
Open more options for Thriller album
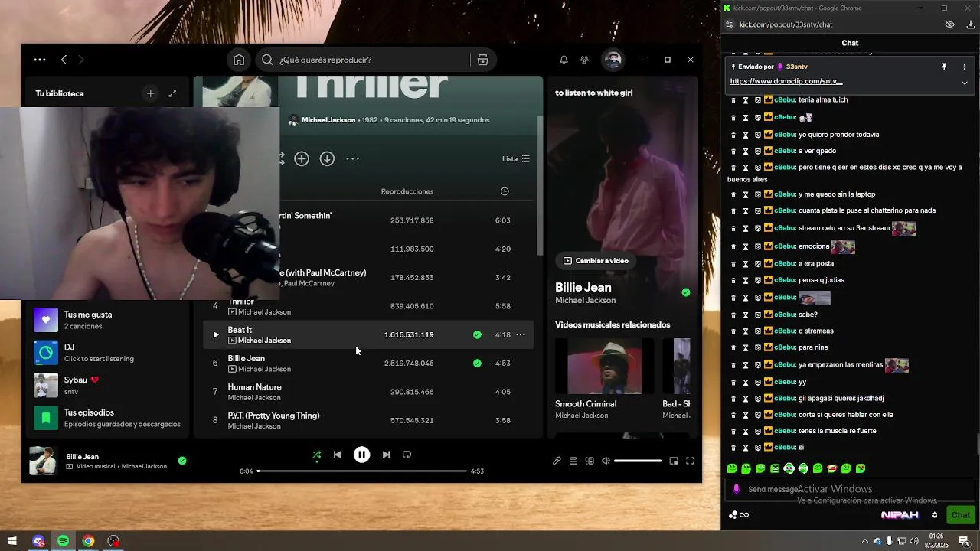(x=352, y=158)
